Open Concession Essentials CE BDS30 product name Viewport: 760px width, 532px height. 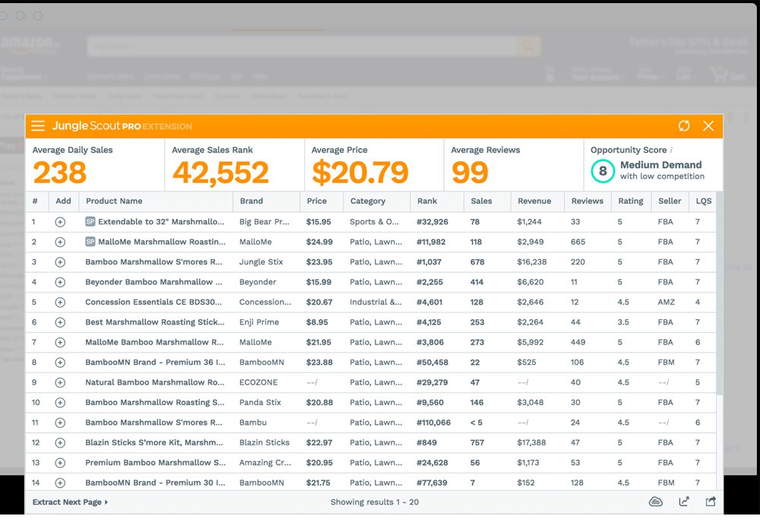[154, 302]
